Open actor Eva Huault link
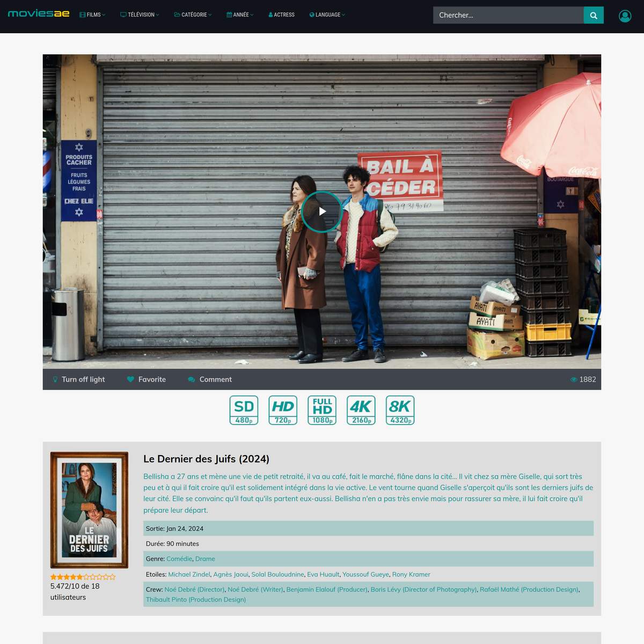 pos(323,574)
